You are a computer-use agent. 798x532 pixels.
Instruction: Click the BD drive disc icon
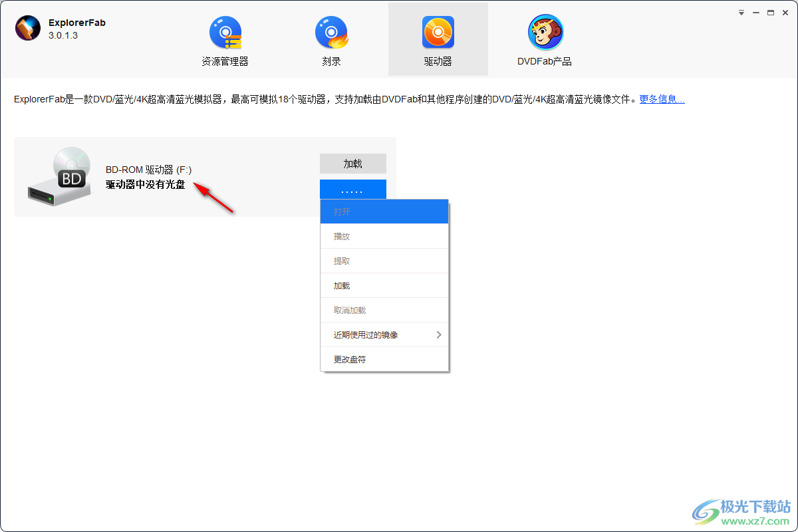59,176
